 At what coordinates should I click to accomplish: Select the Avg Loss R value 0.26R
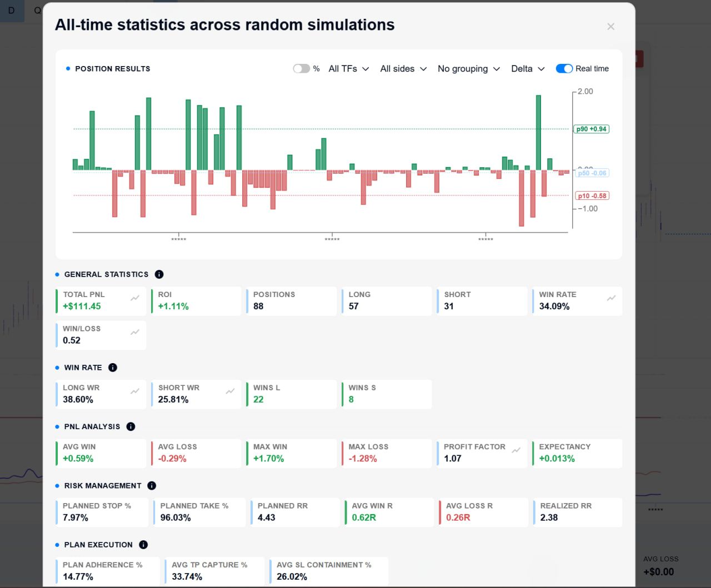click(458, 517)
